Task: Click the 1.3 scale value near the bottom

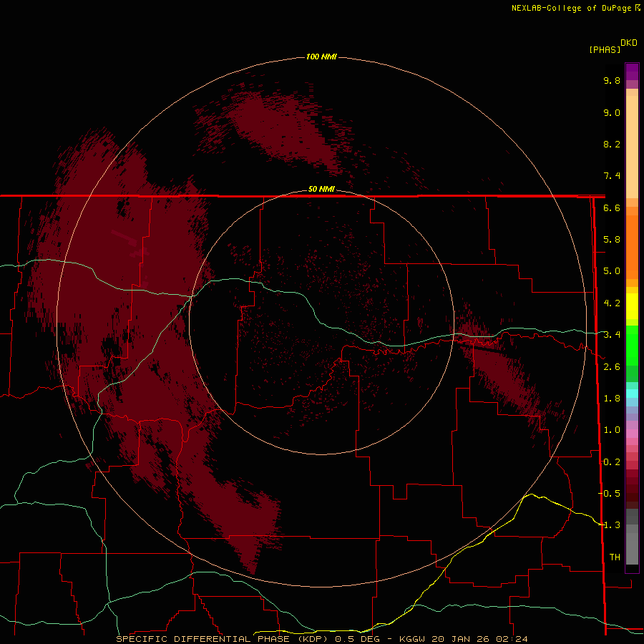Action: pyautogui.click(x=612, y=525)
